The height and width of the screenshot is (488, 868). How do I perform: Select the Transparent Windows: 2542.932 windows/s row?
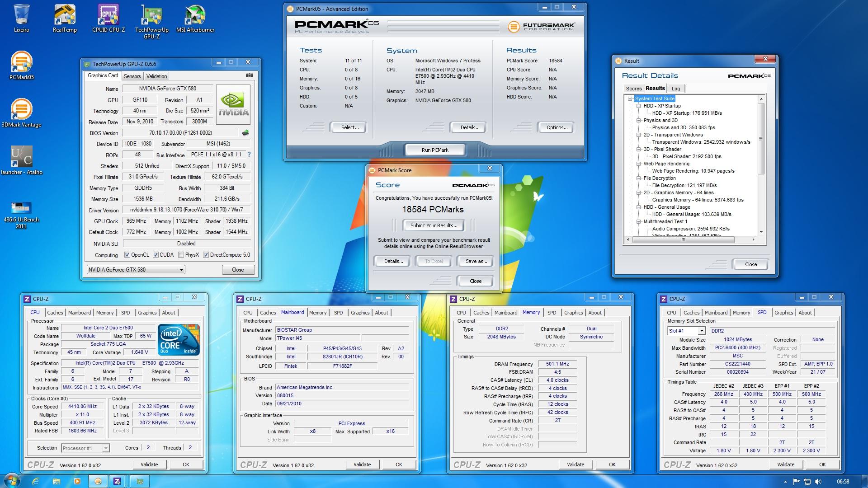701,142
